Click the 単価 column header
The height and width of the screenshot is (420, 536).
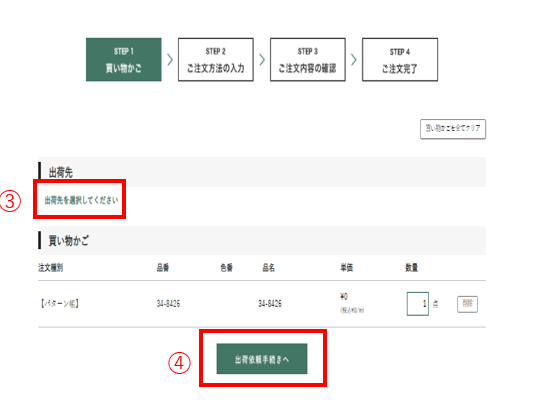pyautogui.click(x=347, y=268)
